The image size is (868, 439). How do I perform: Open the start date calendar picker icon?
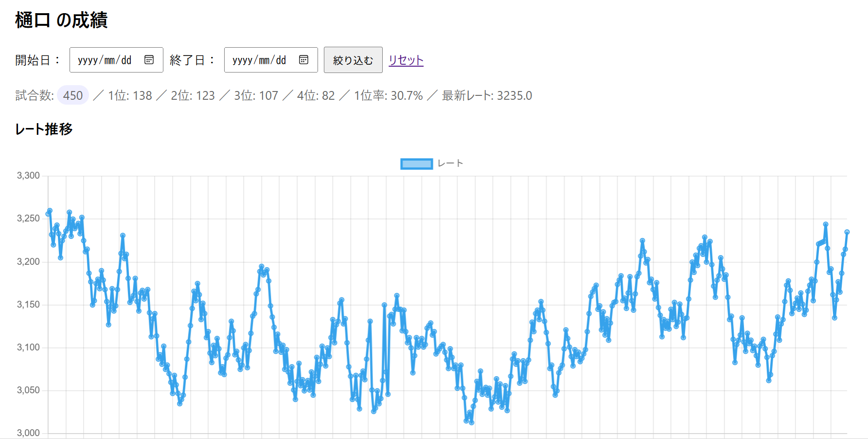(149, 60)
